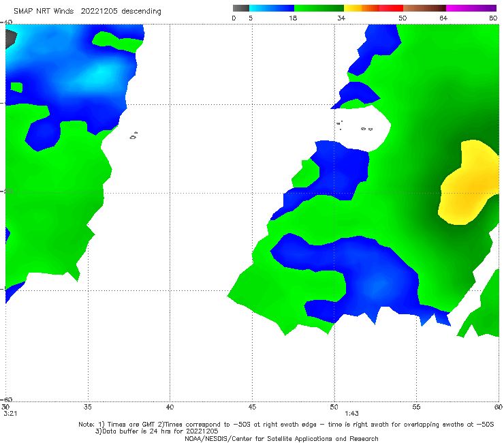The height and width of the screenshot is (443, 504).
Task: Click the dark gray low-wind patch at top left
Action: pyautogui.click(x=10, y=39)
